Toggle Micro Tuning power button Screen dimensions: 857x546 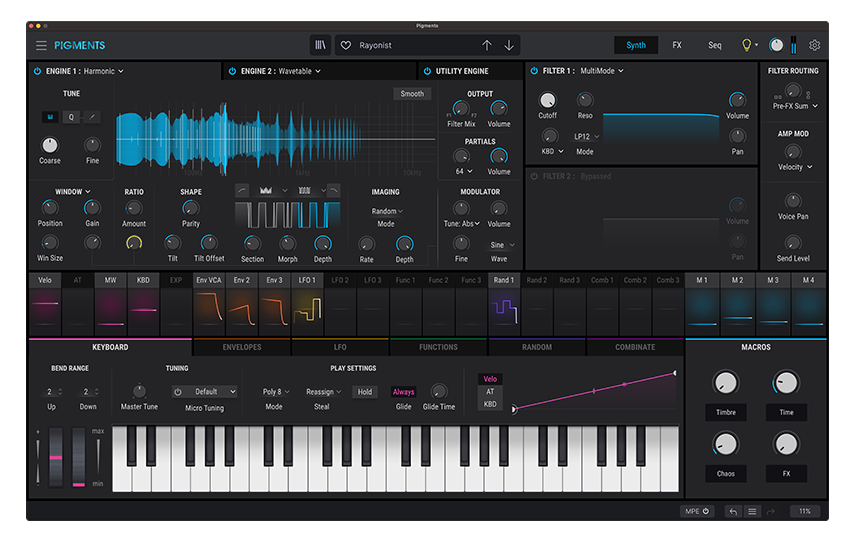178,392
